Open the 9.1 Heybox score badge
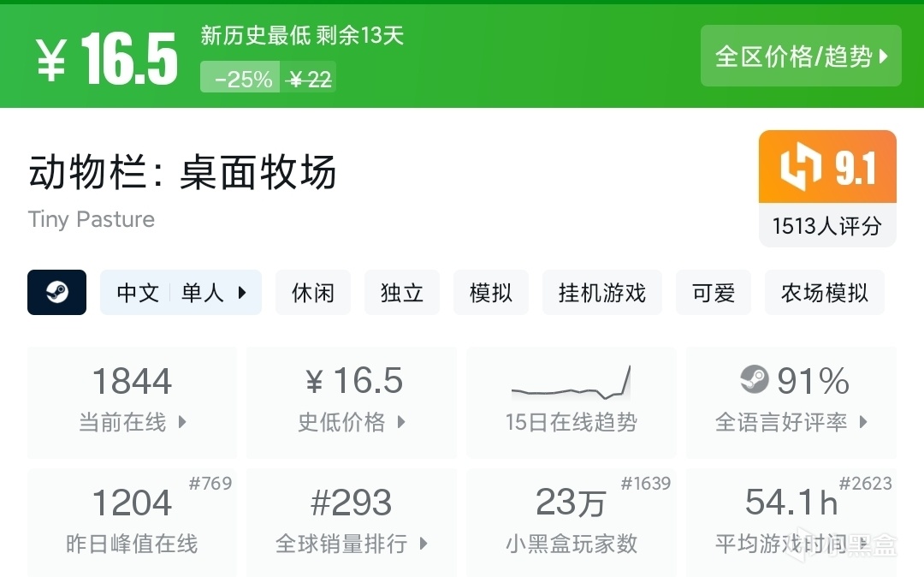The height and width of the screenshot is (577, 924). (x=827, y=168)
